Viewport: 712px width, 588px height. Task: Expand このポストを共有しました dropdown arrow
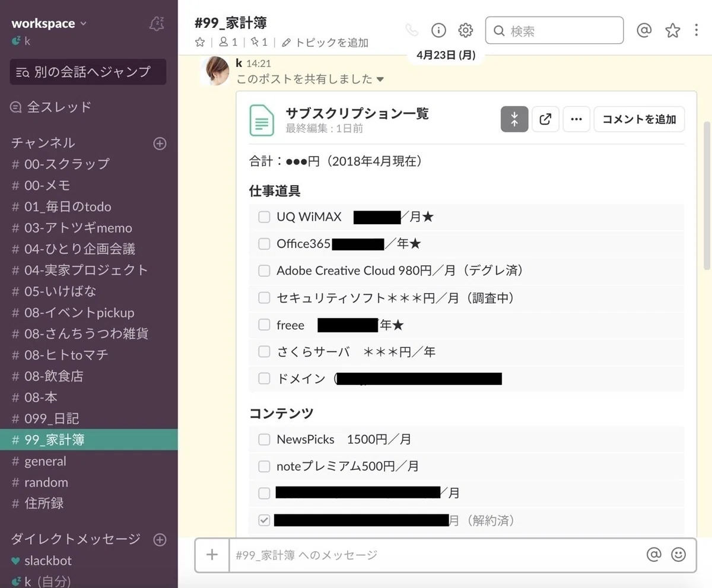tap(380, 79)
